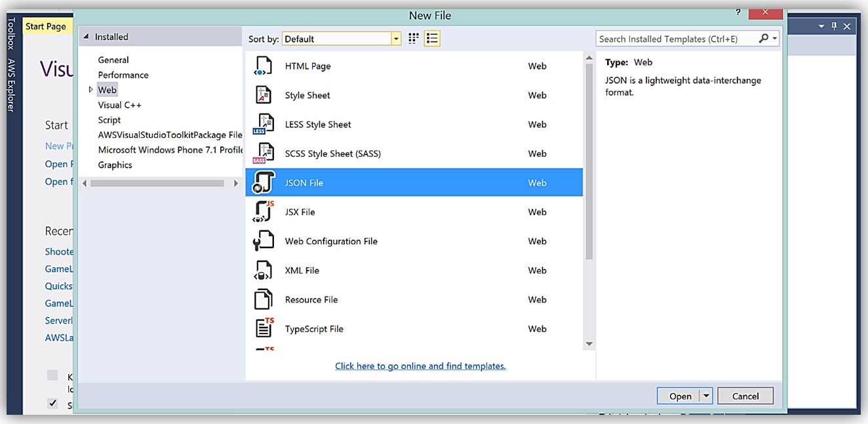
Task: Switch to medium icons list view
Action: 431,39
